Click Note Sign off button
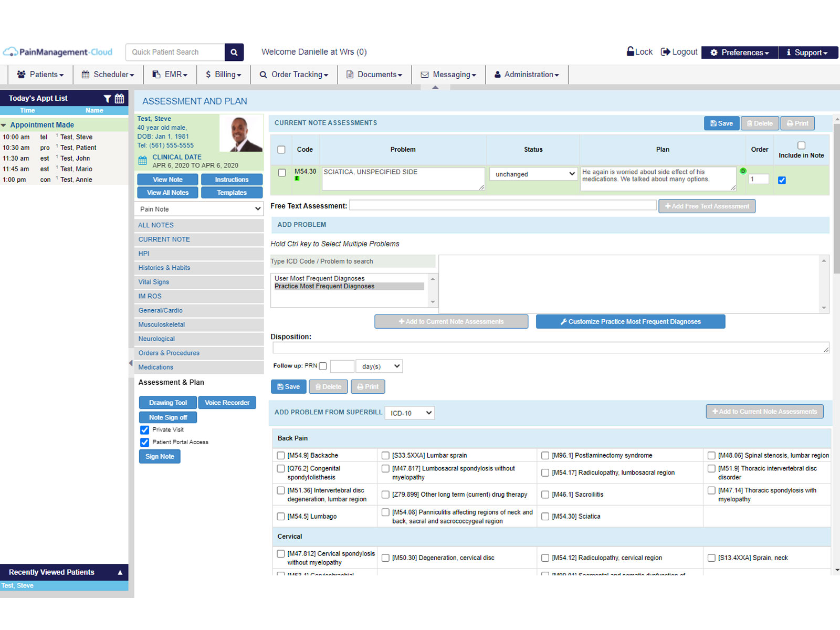Screen dimensions: 840x630 [x=167, y=417]
